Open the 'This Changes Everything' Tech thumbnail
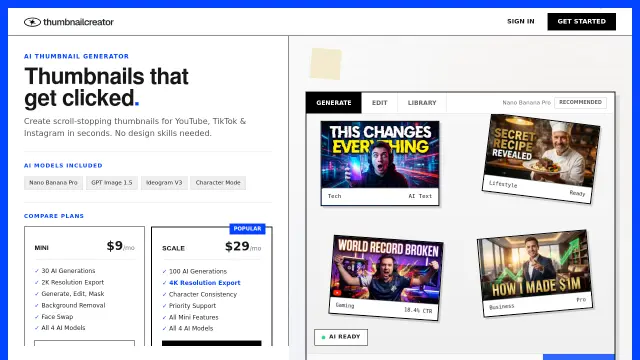This screenshot has width=640, height=360. click(x=380, y=163)
